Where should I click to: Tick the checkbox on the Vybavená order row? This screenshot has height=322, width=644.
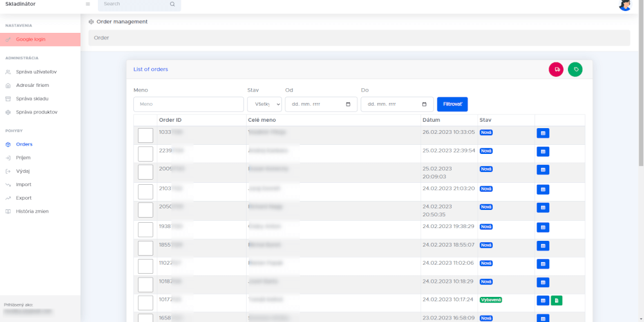pyautogui.click(x=146, y=303)
